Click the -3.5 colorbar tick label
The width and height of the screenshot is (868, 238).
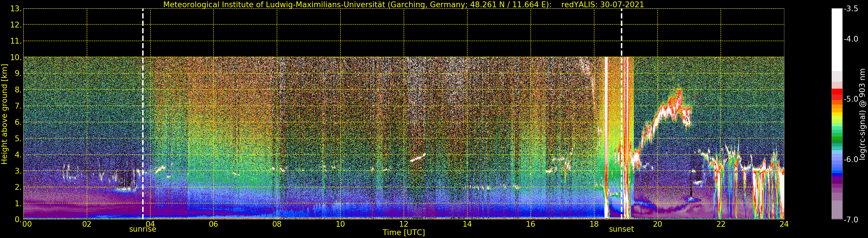(x=851, y=9)
